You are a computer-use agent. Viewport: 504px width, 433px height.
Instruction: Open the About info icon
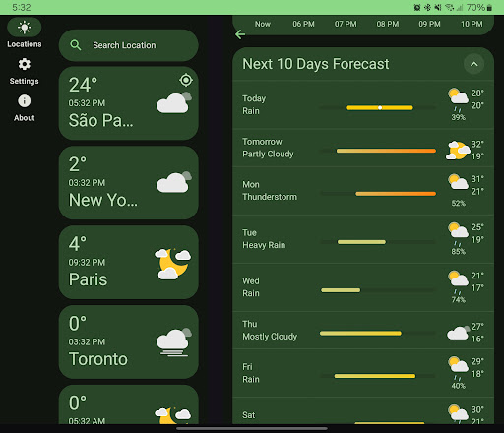(25, 101)
